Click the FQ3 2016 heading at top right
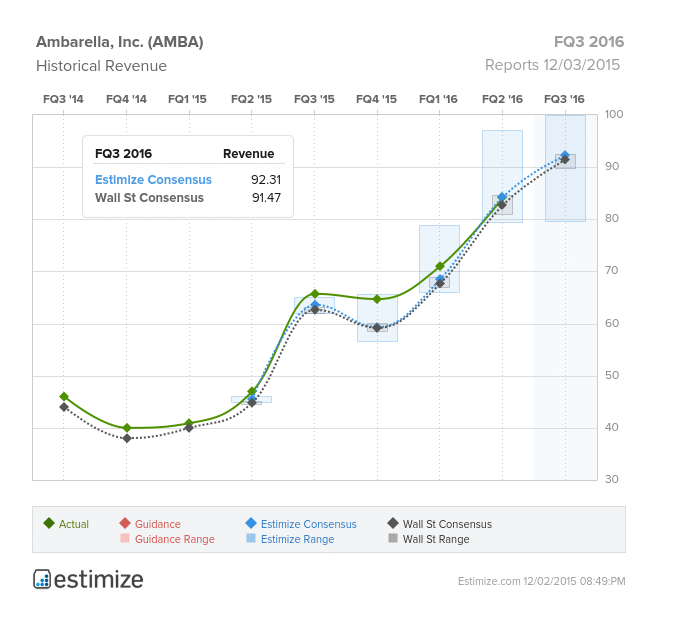Viewport: 675px width, 620px height. pyautogui.click(x=589, y=42)
